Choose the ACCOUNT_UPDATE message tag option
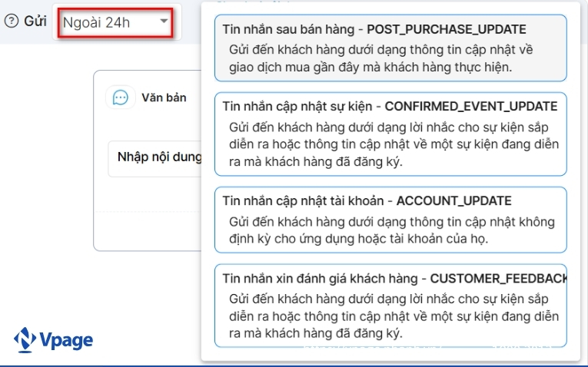Viewport: 588px width, 367px height. 390,220
